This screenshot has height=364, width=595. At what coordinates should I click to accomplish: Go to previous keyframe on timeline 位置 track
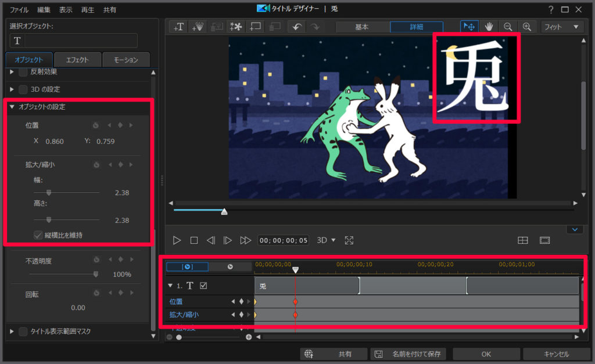point(233,302)
